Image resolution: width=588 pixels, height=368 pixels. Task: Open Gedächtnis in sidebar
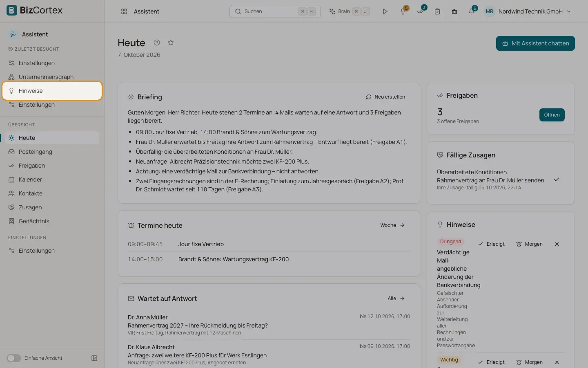[x=52, y=221]
